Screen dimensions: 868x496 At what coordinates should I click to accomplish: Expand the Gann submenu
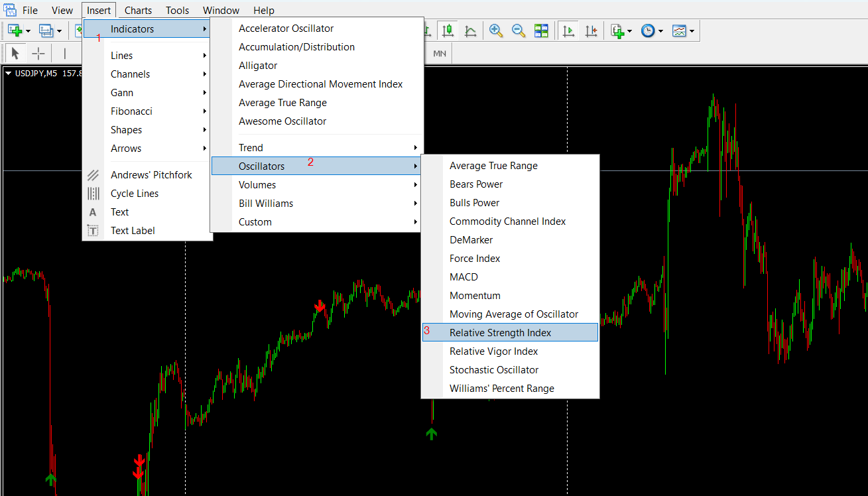[147, 93]
